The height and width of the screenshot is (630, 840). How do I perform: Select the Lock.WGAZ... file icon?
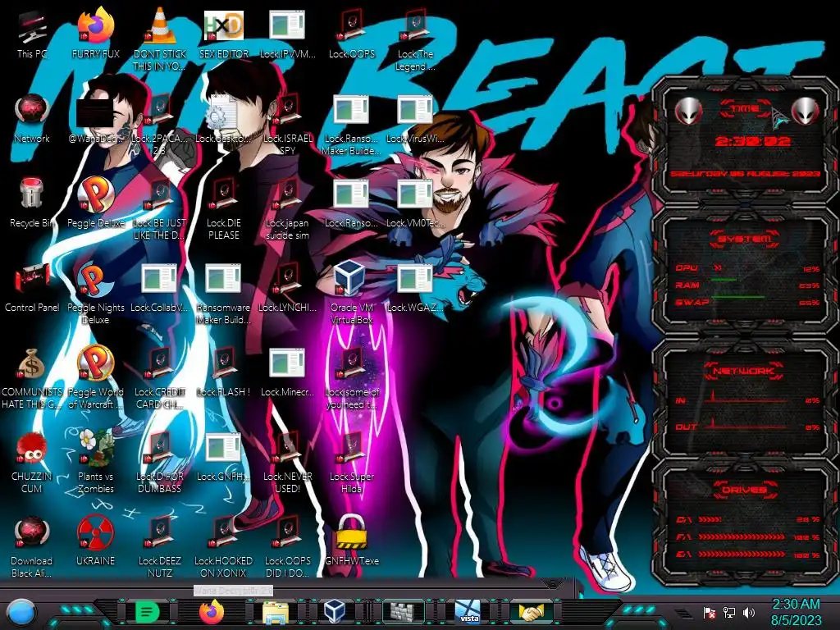[415, 288]
